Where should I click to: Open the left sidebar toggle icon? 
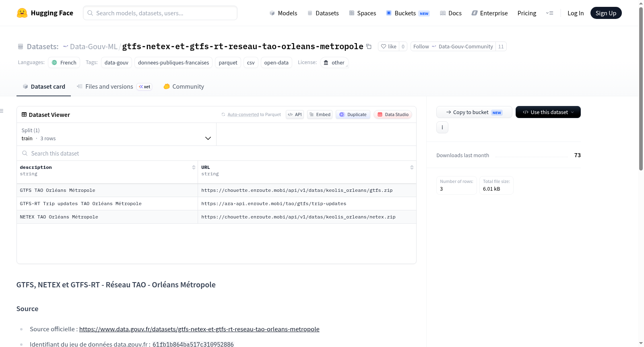point(2,111)
